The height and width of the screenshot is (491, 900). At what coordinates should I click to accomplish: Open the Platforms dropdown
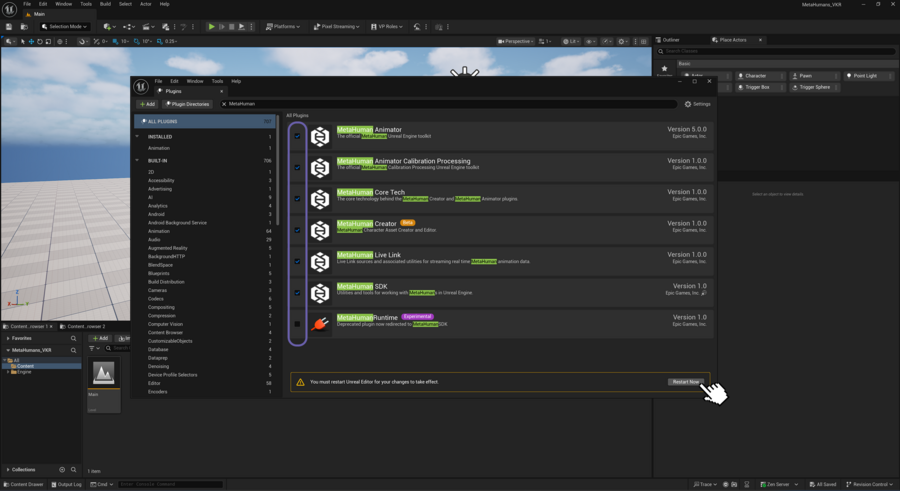[283, 26]
